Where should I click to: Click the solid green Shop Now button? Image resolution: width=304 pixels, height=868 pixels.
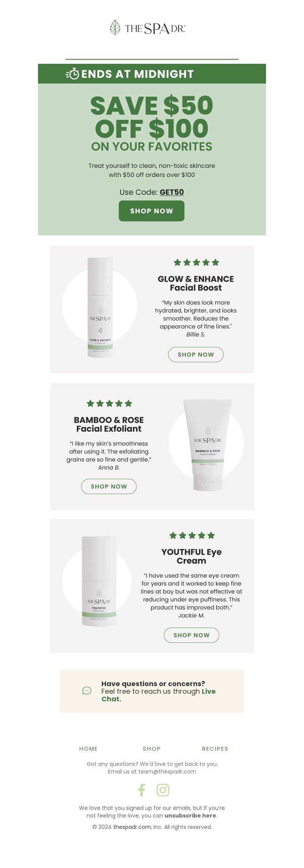click(x=152, y=211)
